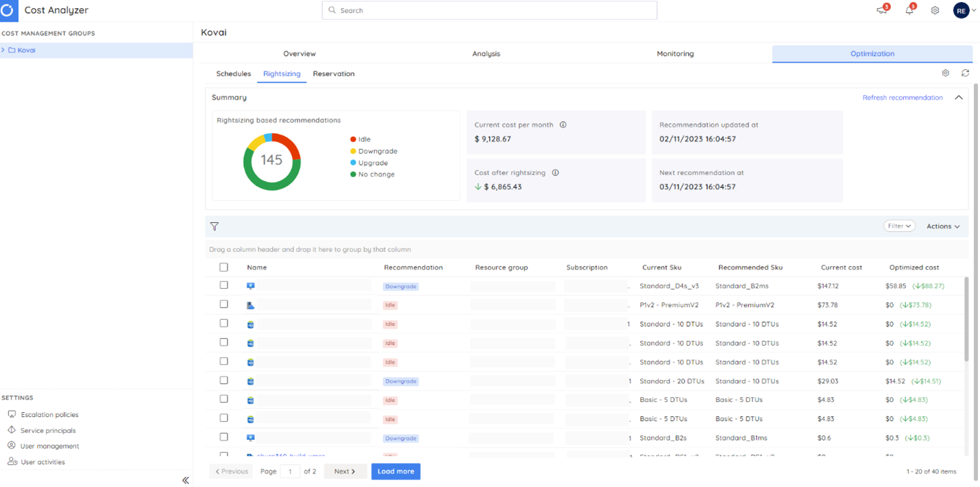Open the Filter dropdown above the table

[x=899, y=226]
